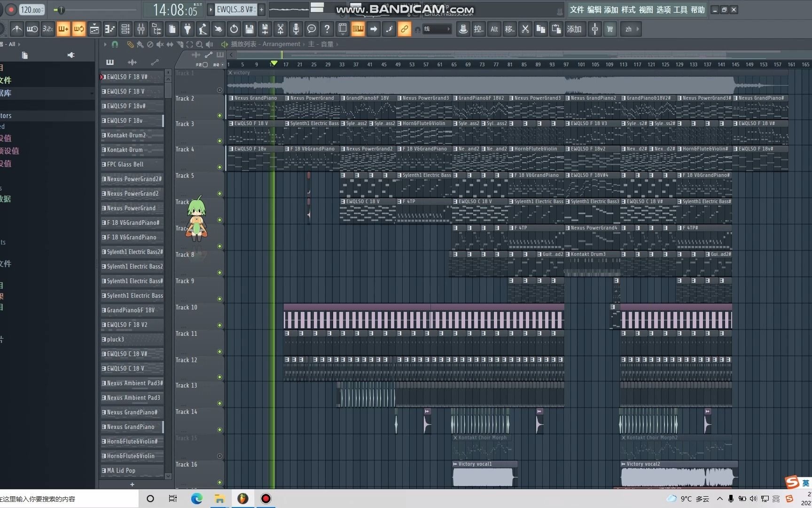Open the channel rack
812x508 pixels.
coord(125,29)
